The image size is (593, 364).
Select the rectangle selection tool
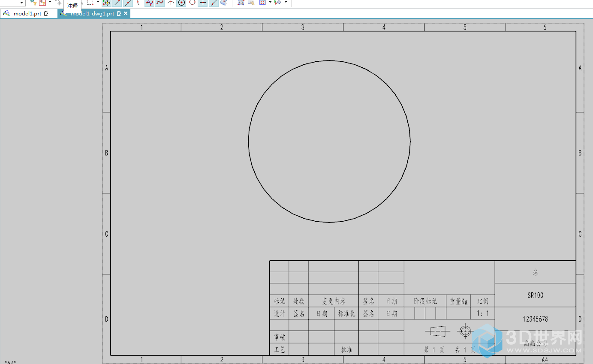[90, 3]
